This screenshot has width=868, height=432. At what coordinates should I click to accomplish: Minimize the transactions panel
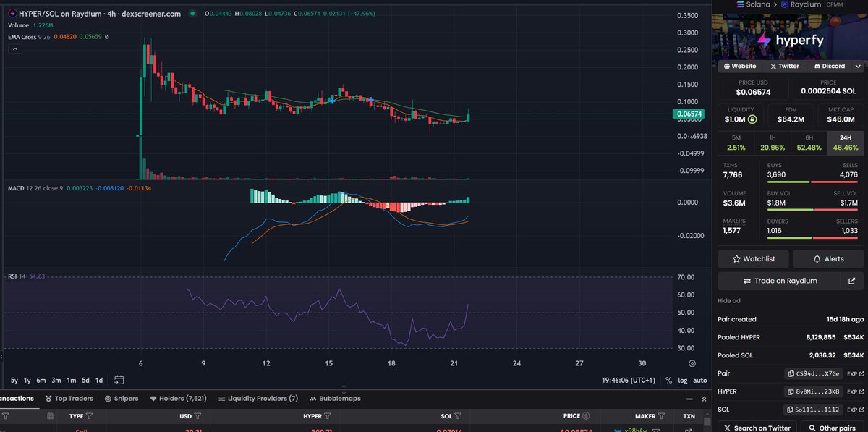[689, 398]
